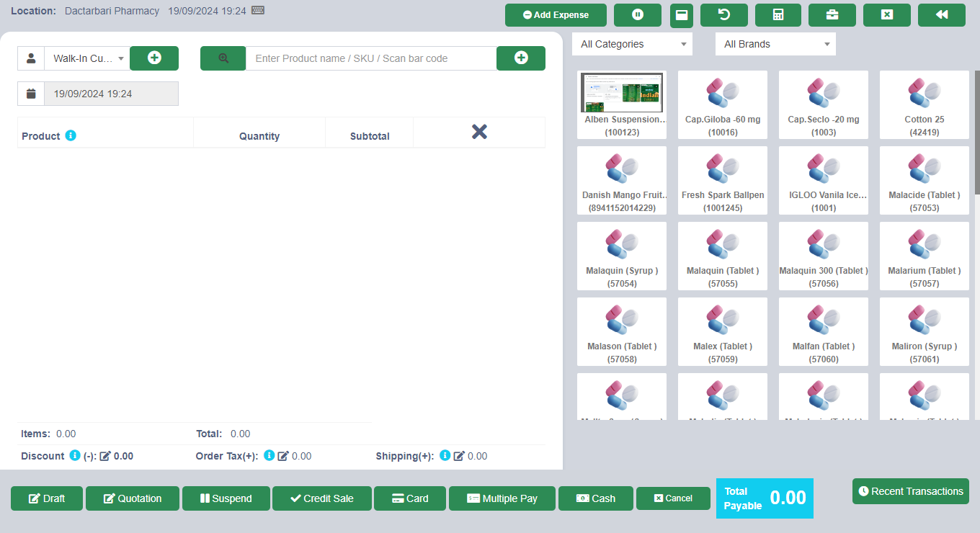Click the pause icon in top toolbar
This screenshot has width=980, height=533.
(x=637, y=15)
